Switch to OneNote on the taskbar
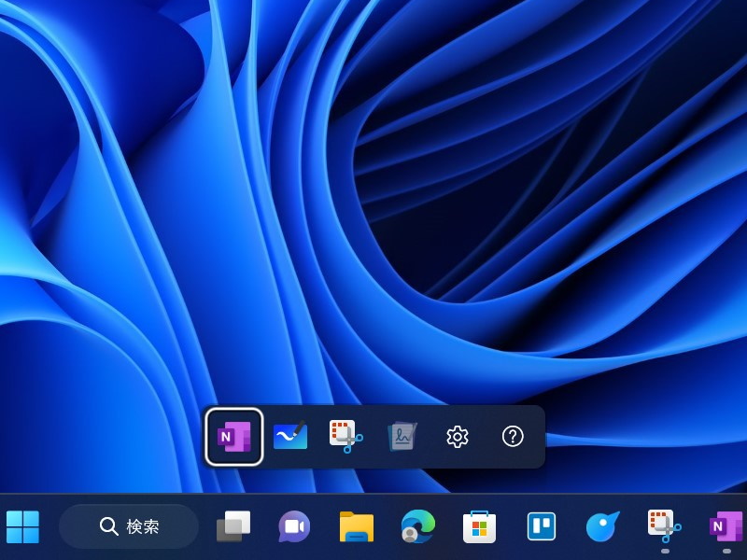Viewport: 747px width, 560px height. pyautogui.click(x=726, y=526)
